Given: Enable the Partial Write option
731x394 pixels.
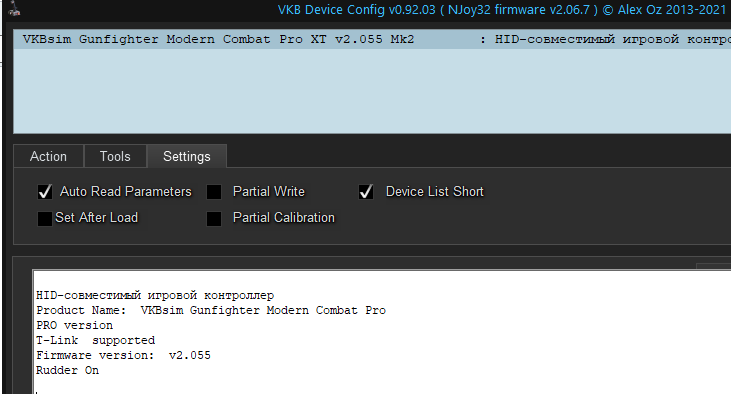Looking at the screenshot, I should tap(214, 192).
